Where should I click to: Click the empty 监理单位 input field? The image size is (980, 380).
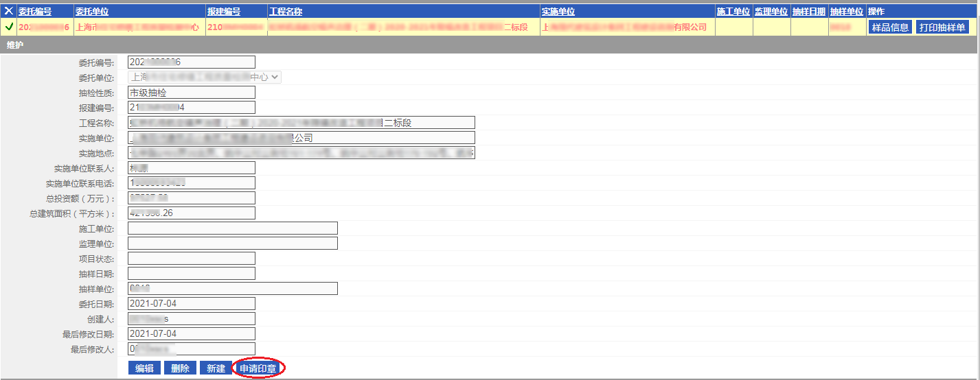point(233,244)
